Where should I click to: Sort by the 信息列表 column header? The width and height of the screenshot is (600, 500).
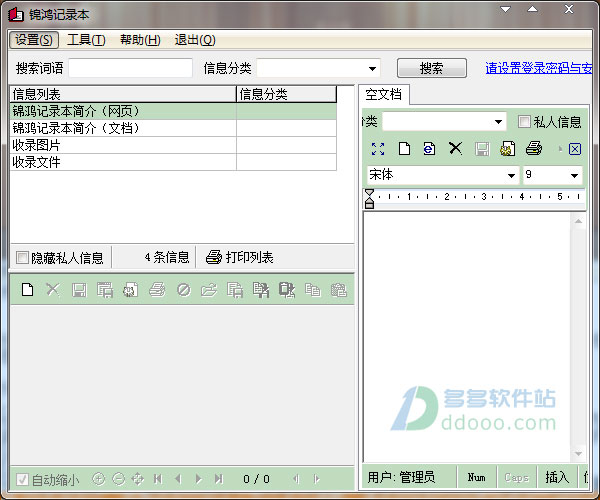tap(123, 94)
